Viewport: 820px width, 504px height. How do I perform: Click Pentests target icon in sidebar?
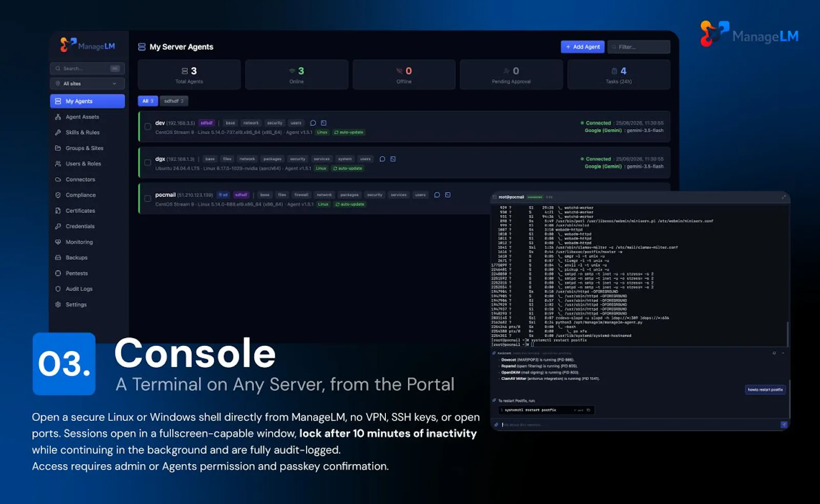point(58,273)
